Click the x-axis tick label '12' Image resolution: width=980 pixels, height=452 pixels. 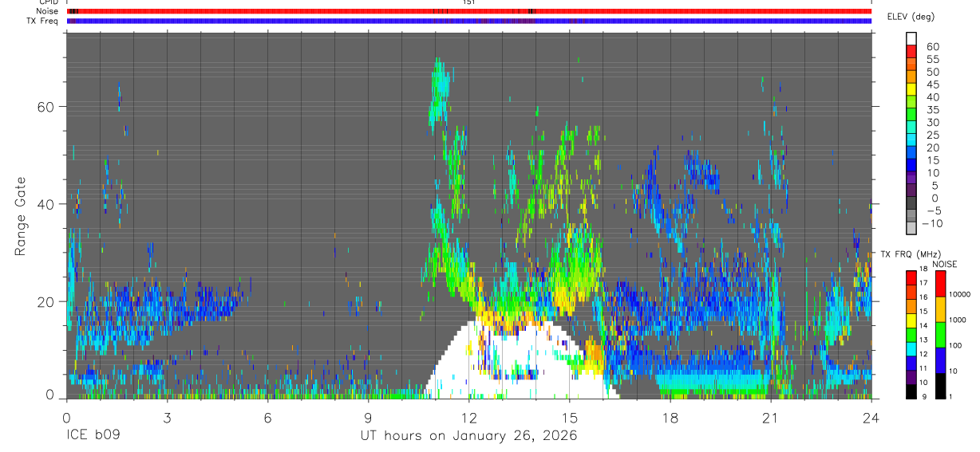pyautogui.click(x=469, y=418)
